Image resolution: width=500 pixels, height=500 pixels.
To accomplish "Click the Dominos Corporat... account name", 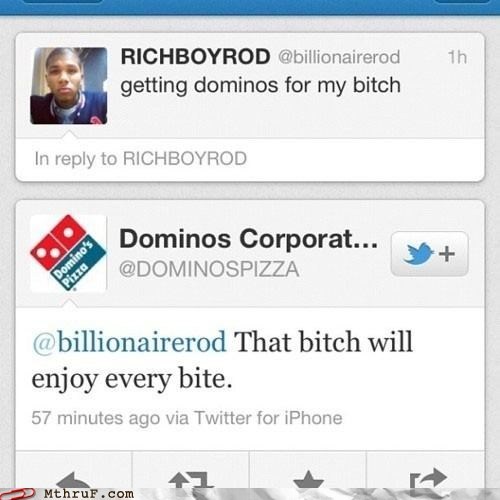I will [x=249, y=239].
